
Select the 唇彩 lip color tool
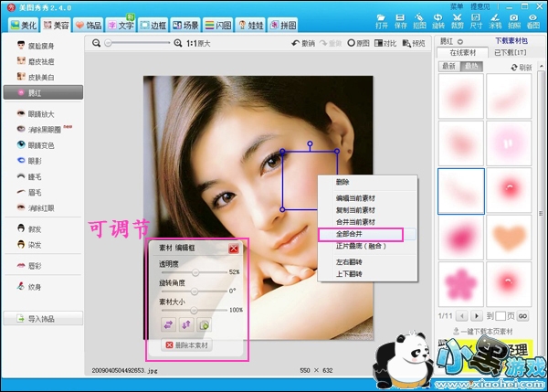pyautogui.click(x=37, y=264)
